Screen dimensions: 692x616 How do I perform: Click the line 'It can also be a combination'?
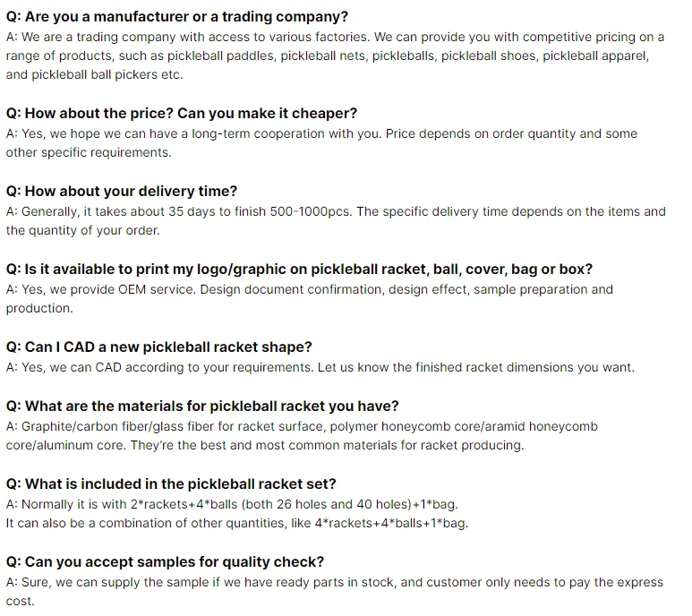click(x=236, y=523)
